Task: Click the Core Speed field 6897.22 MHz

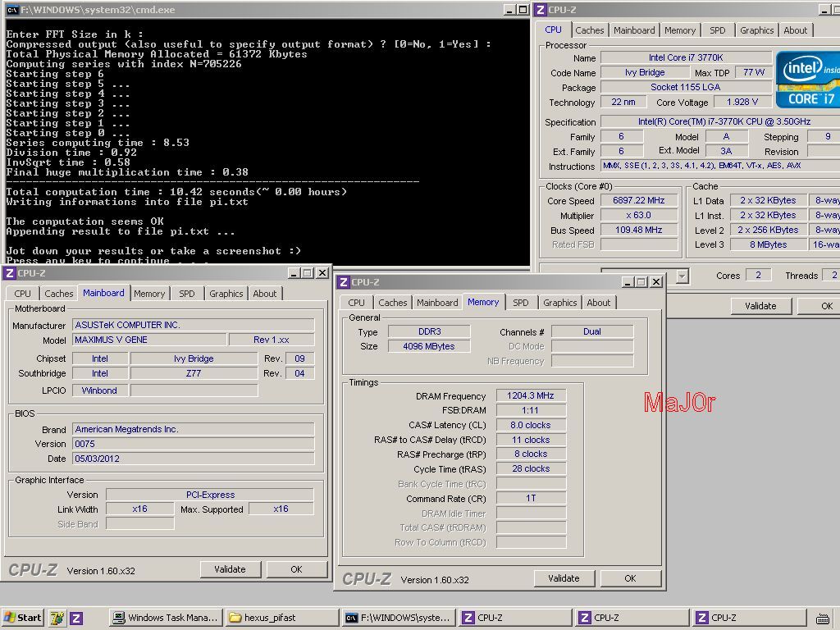Action: pyautogui.click(x=638, y=200)
